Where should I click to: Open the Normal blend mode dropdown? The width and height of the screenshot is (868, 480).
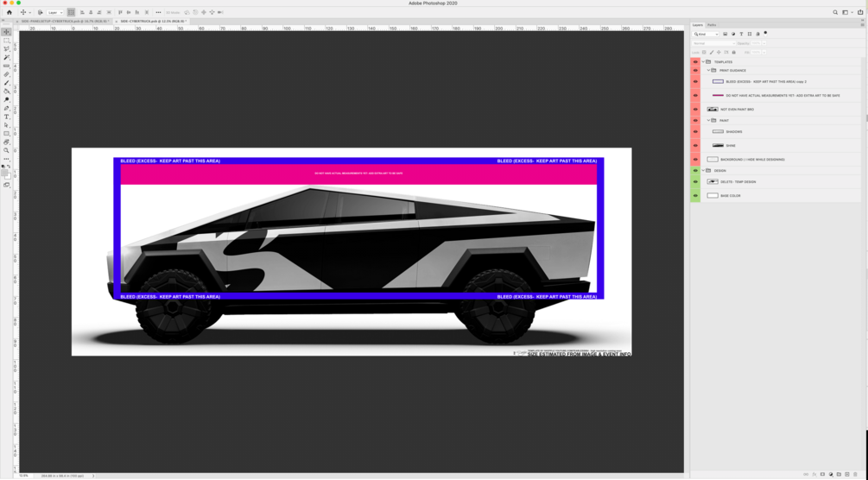(x=714, y=43)
